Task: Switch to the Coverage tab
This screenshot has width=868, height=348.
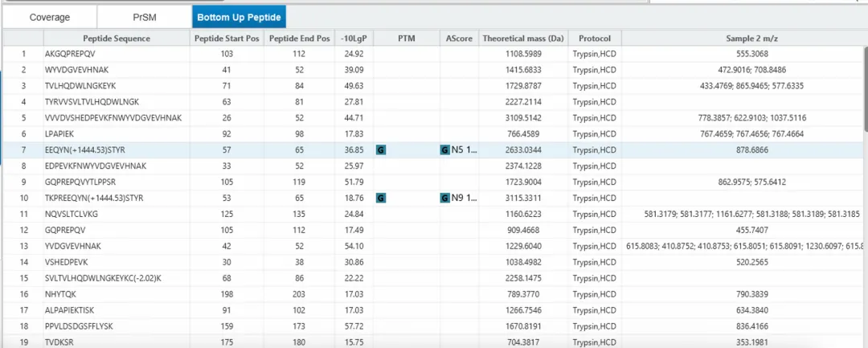Action: tap(50, 17)
